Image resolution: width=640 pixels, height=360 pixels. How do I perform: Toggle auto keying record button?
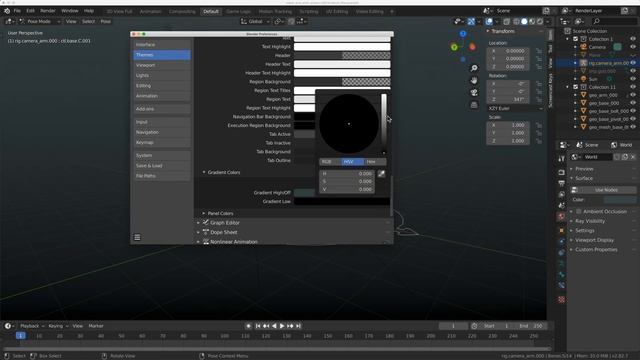(248, 326)
